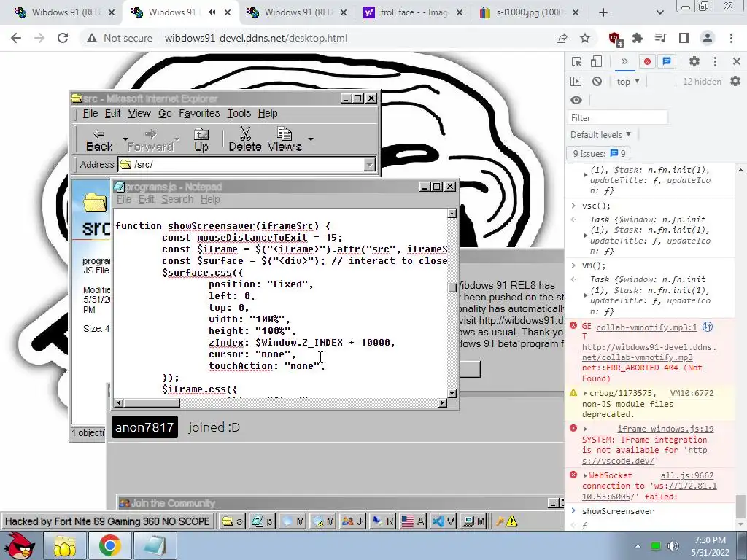
Task: Open a new Chrome tab
Action: pos(603,12)
